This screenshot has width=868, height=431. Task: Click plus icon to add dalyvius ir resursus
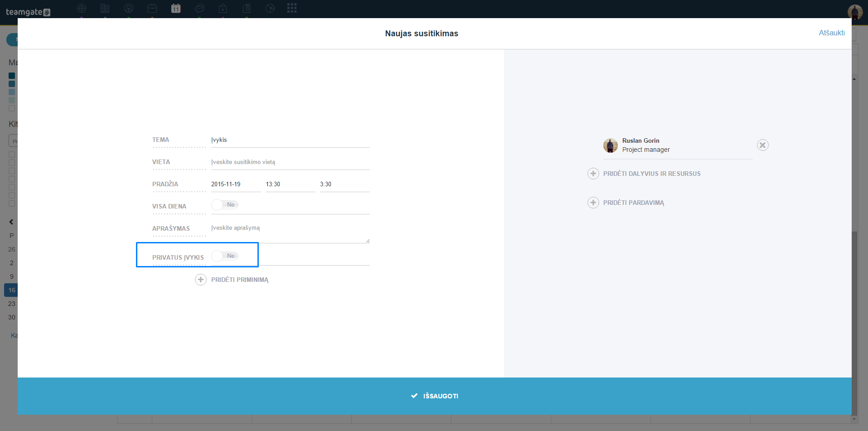[593, 174]
